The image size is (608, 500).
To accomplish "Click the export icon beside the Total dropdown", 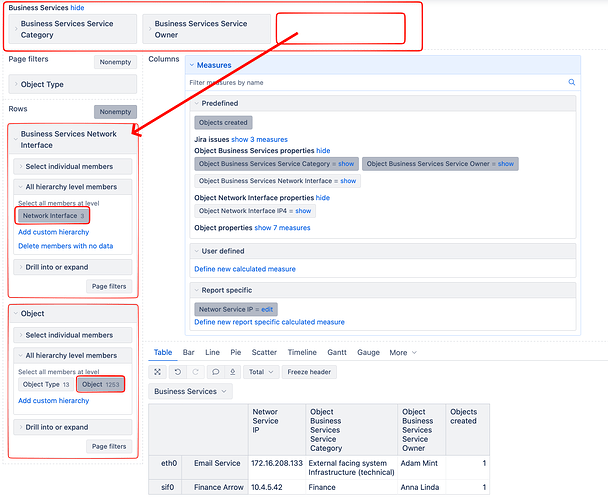I will click(233, 372).
